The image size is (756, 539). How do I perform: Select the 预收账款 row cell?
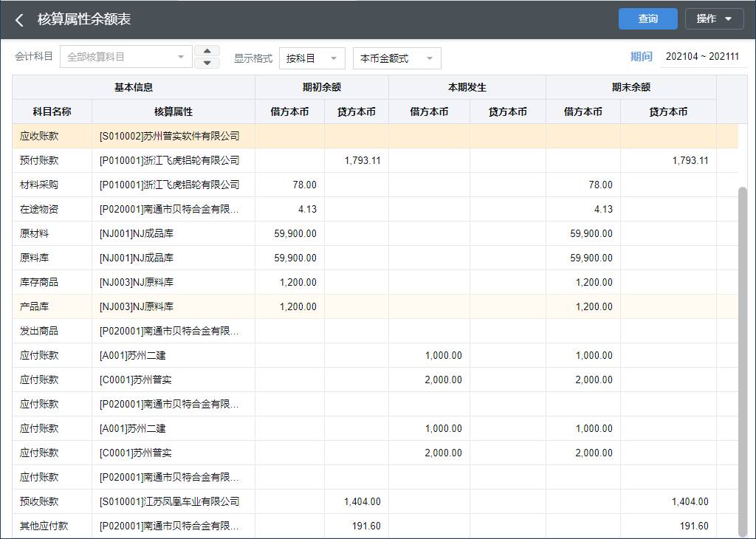tap(52, 501)
